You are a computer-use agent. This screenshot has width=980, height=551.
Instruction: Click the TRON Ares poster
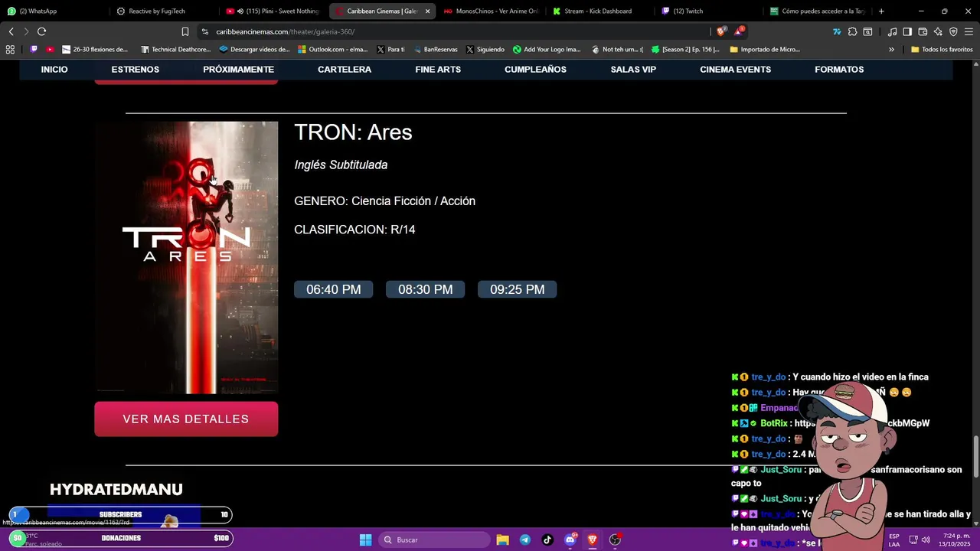pos(186,257)
